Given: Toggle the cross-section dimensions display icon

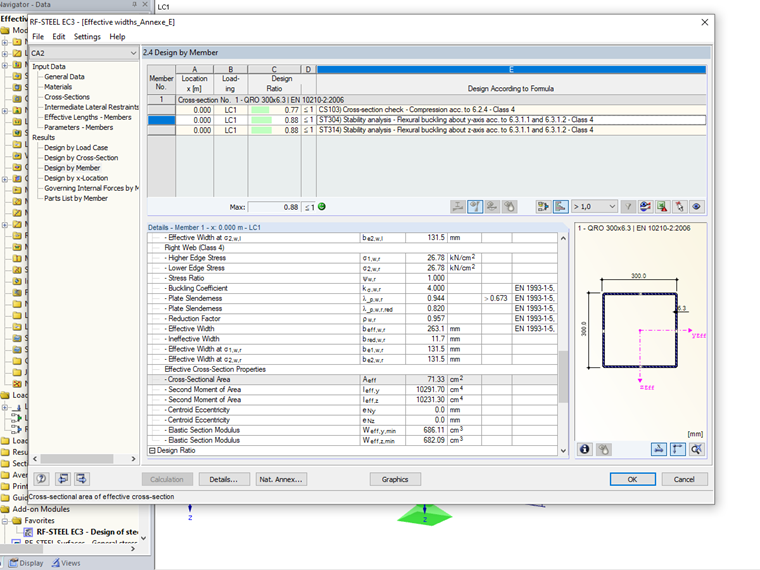Looking at the screenshot, I should (x=660, y=450).
